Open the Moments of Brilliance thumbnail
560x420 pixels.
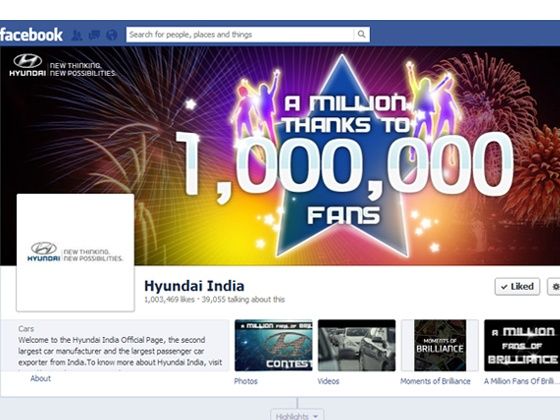pyautogui.click(x=440, y=345)
